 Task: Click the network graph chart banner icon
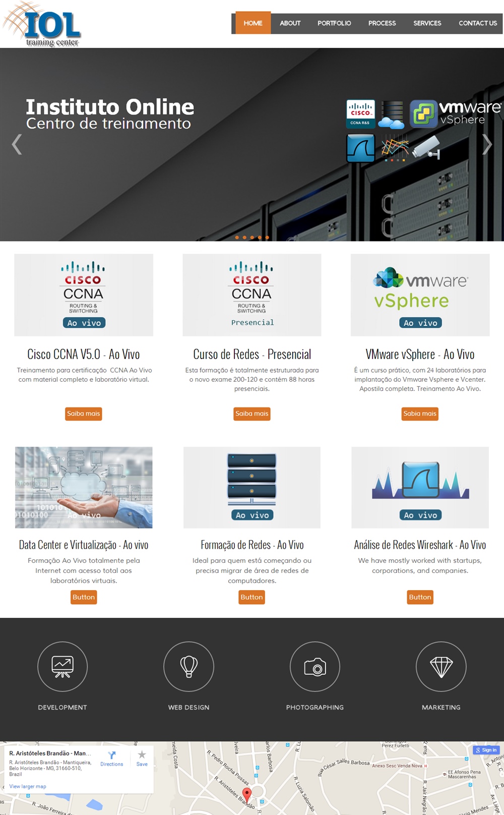click(394, 148)
